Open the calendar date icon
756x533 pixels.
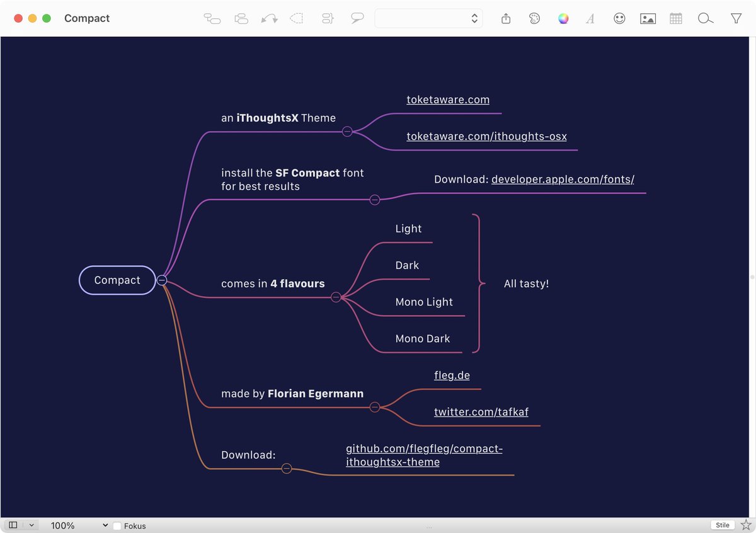pyautogui.click(x=676, y=19)
